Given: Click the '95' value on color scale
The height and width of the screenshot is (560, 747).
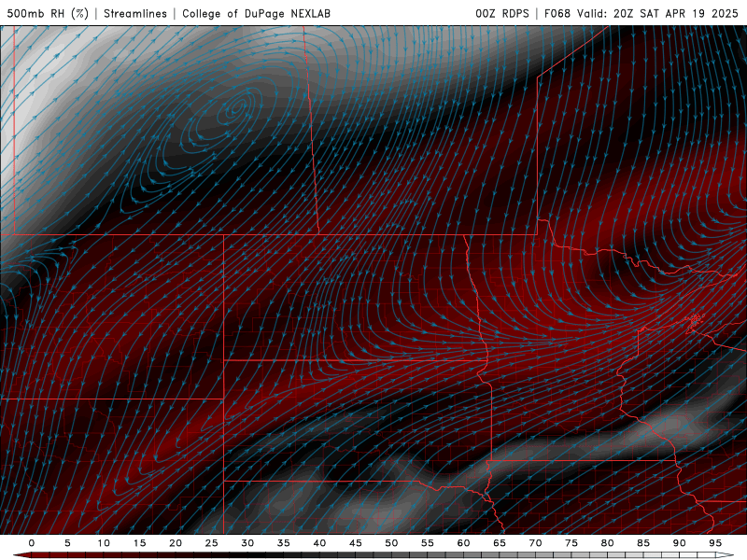Looking at the screenshot, I should (715, 543).
